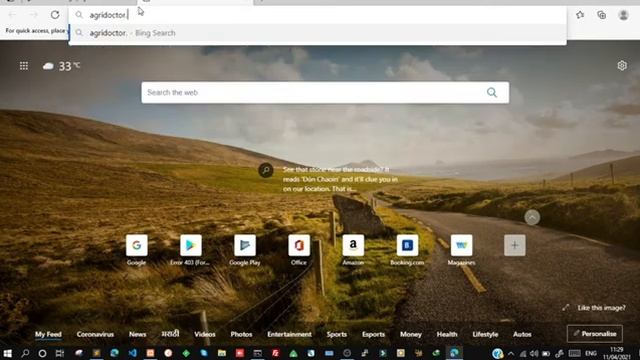Select the agridoctor Bing Search suggestion
Screen dimensions: 640x360
[318, 33]
